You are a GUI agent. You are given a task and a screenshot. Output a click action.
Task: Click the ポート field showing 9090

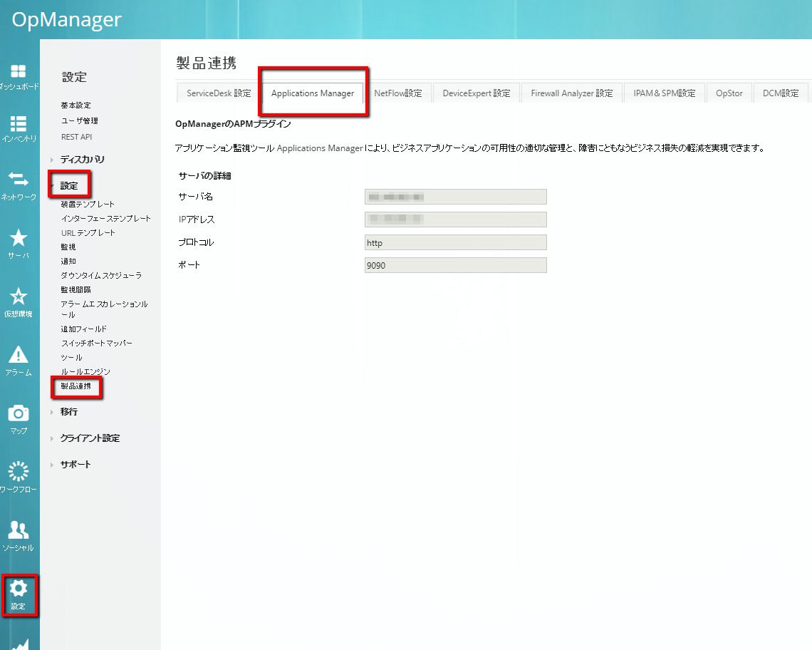click(x=456, y=265)
